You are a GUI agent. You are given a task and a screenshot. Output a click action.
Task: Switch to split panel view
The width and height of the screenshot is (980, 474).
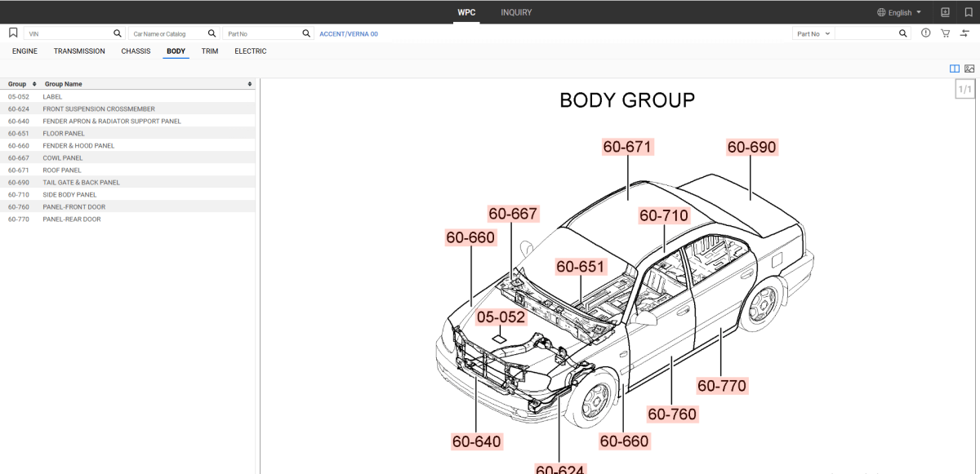click(955, 69)
